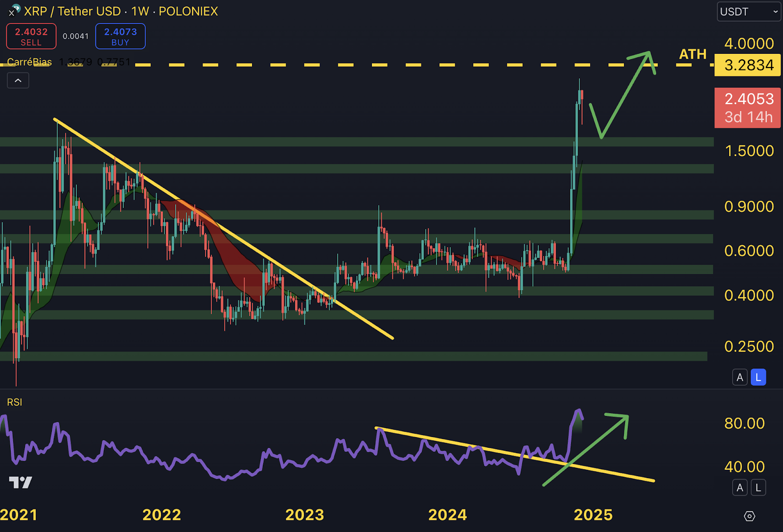
Task: Toggle Log scale on the main price axis
Action: click(758, 377)
